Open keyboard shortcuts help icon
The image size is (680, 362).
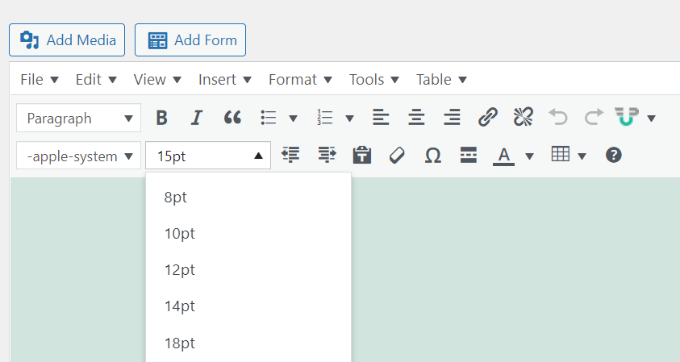click(614, 155)
